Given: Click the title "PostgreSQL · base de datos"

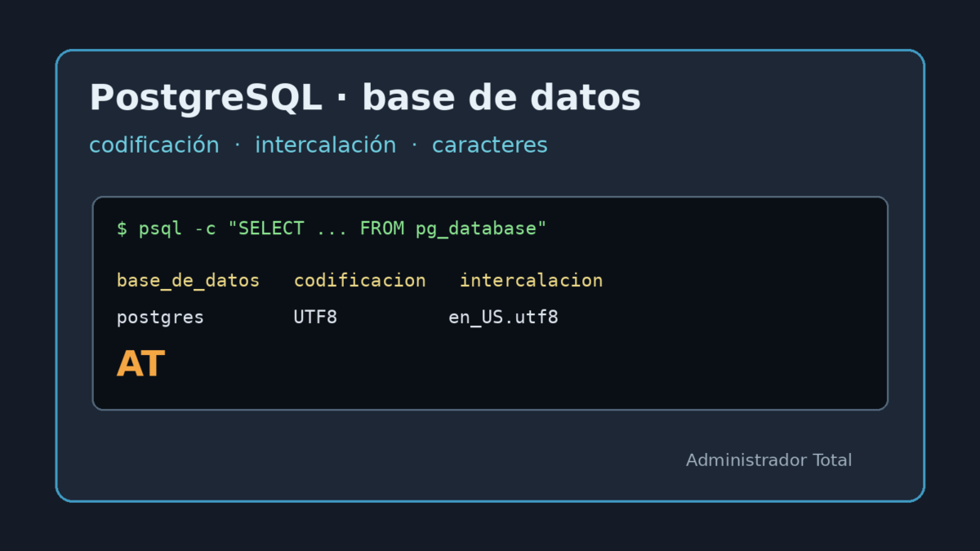Looking at the screenshot, I should pyautogui.click(x=365, y=98).
